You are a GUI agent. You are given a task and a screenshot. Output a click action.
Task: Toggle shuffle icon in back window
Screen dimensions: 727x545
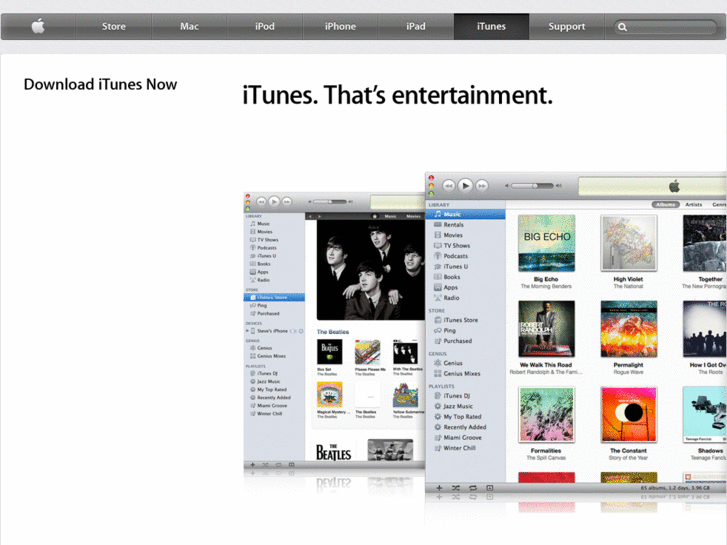[x=265, y=465]
